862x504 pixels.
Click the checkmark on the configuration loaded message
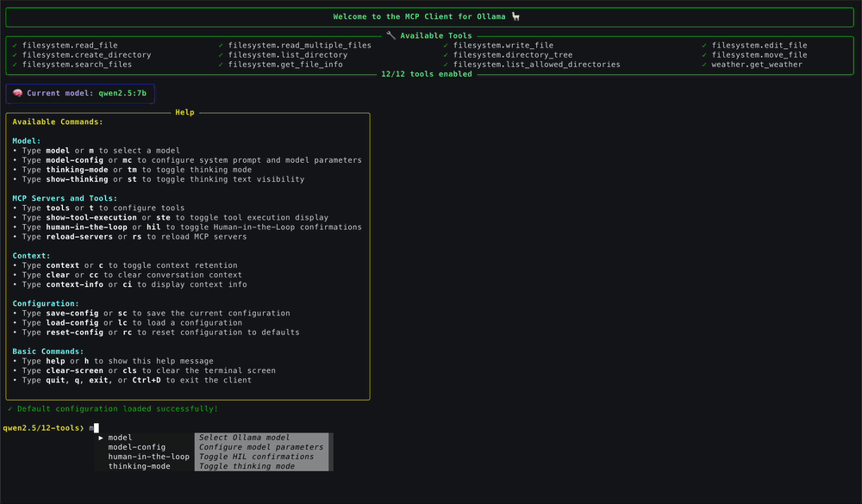tap(9, 408)
